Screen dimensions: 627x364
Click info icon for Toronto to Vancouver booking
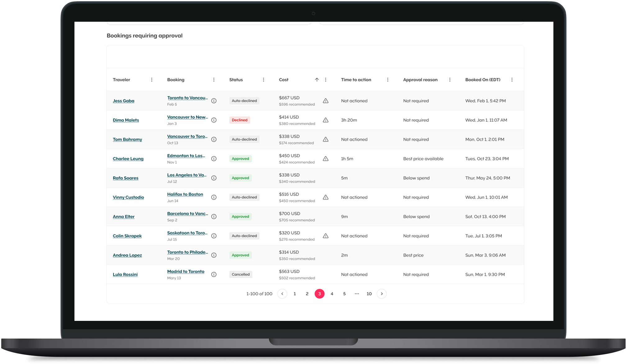214,101
